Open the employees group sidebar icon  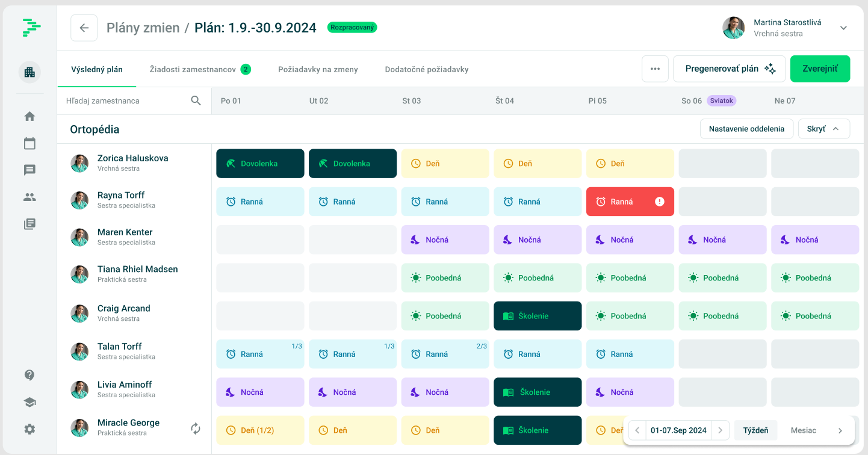(x=29, y=197)
